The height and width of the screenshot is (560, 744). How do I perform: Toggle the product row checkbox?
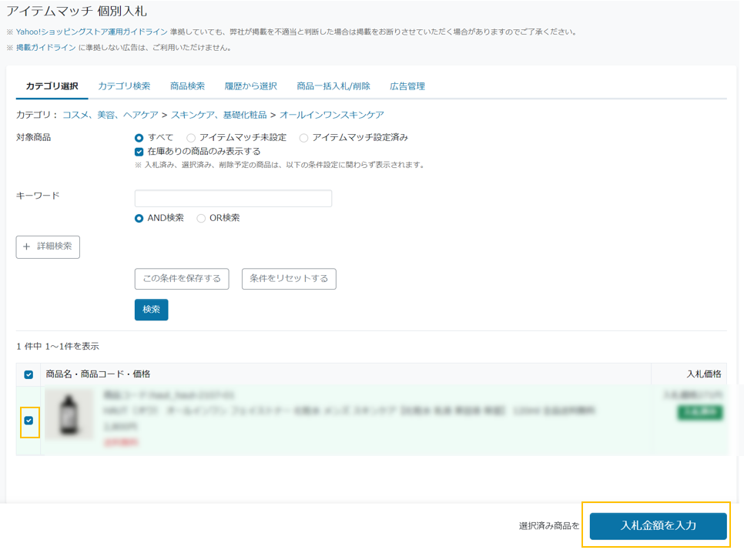point(28,421)
